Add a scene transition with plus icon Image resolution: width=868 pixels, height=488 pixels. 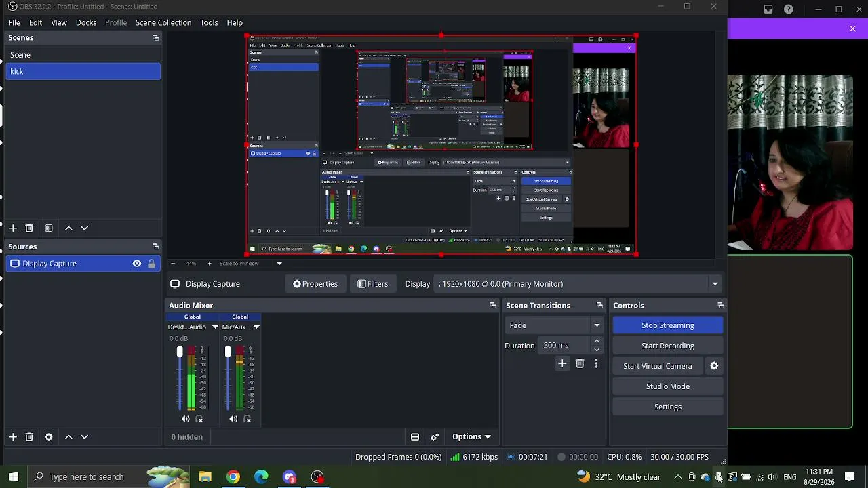(x=562, y=364)
